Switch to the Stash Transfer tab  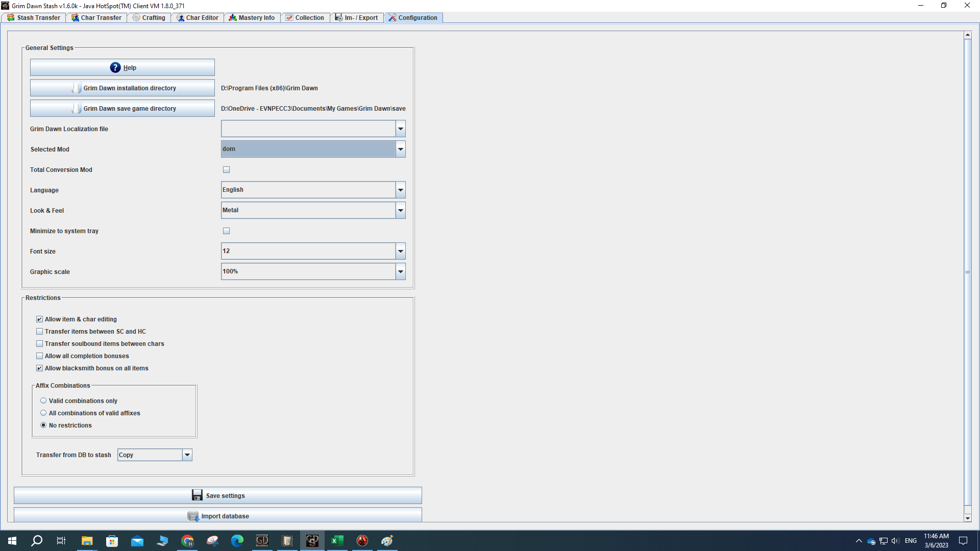pyautogui.click(x=34, y=18)
